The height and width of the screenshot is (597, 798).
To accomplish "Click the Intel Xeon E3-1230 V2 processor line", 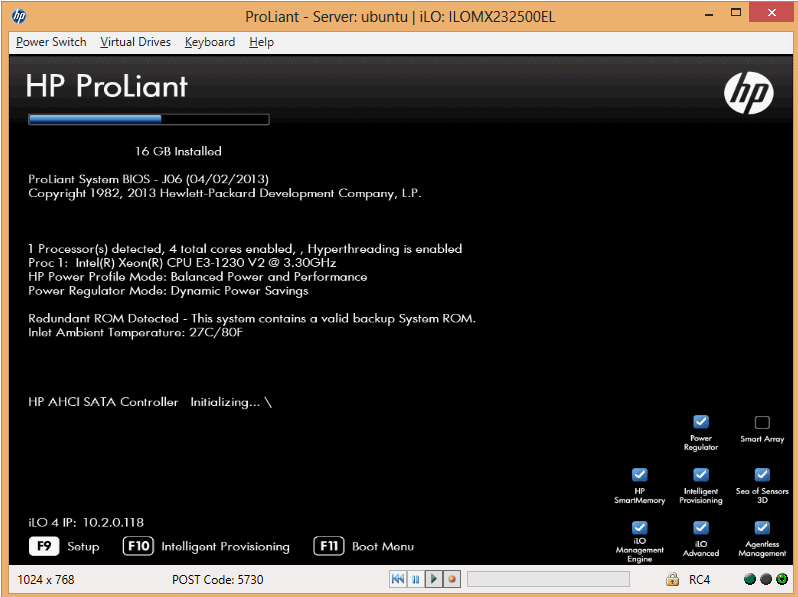I will 182,263.
